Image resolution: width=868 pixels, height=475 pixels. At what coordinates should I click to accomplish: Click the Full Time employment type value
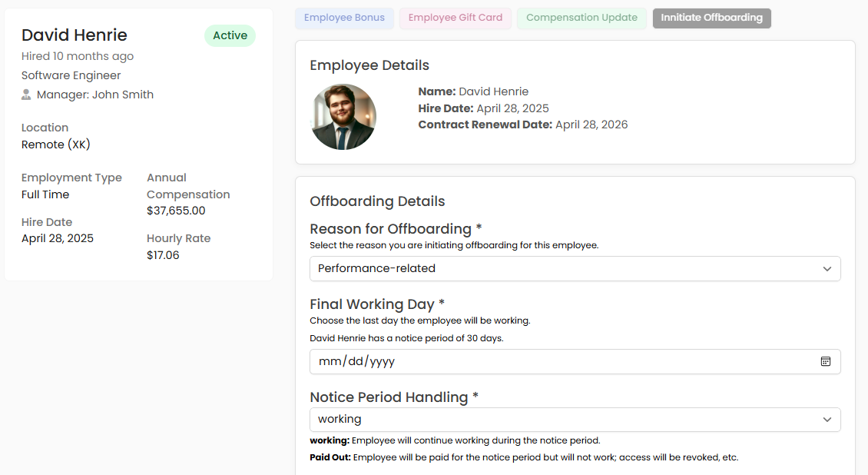45,194
